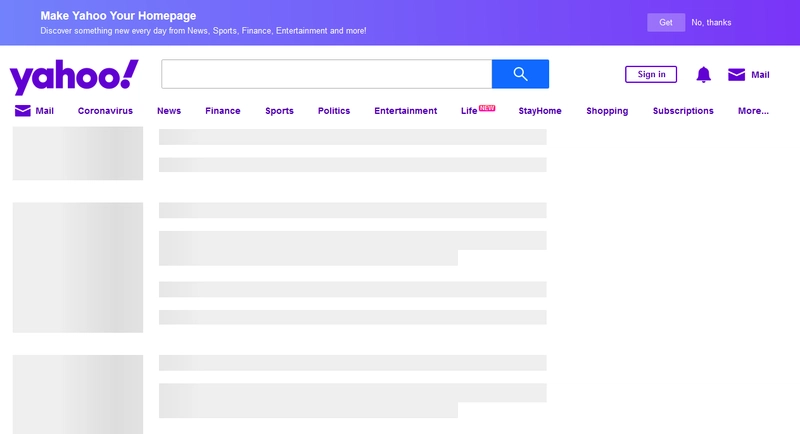Open Subscriptions from the navigation bar
The width and height of the screenshot is (800, 434).
click(x=683, y=111)
